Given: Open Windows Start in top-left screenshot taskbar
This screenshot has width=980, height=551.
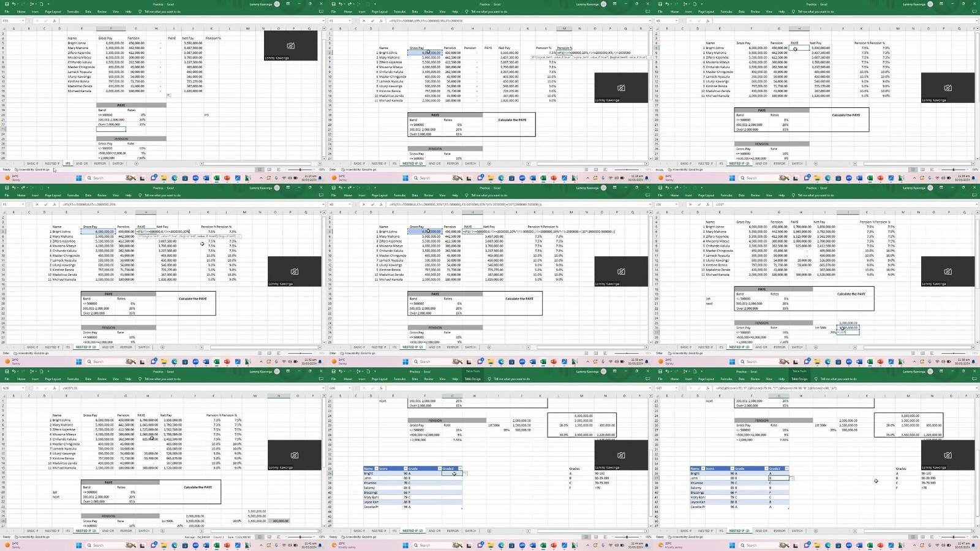Looking at the screenshot, I should click(78, 178).
